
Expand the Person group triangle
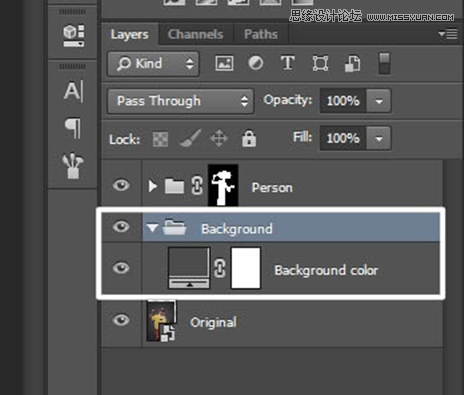tap(153, 186)
